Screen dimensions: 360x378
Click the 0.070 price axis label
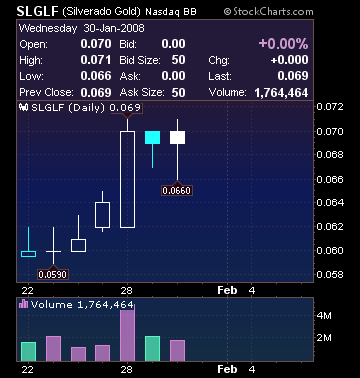pyautogui.click(x=330, y=132)
